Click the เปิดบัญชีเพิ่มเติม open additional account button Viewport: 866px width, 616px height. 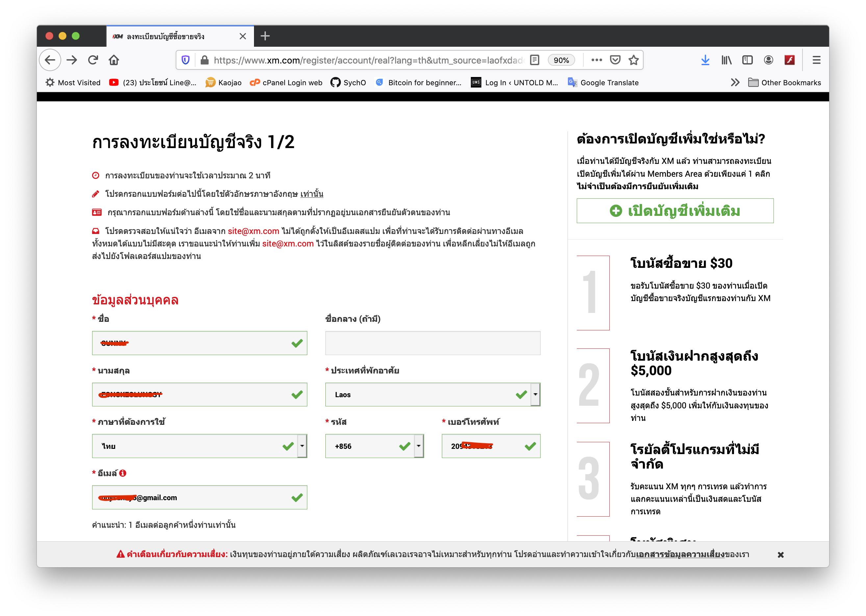675,211
